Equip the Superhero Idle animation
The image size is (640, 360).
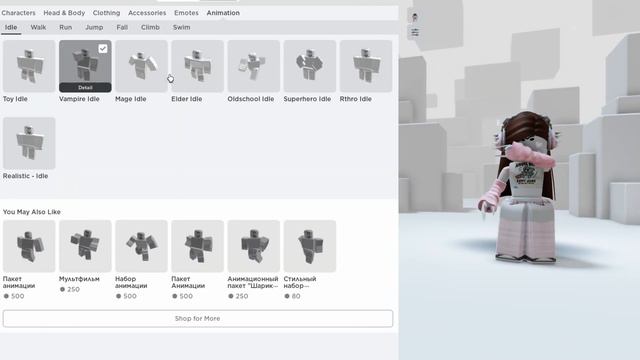(x=310, y=66)
